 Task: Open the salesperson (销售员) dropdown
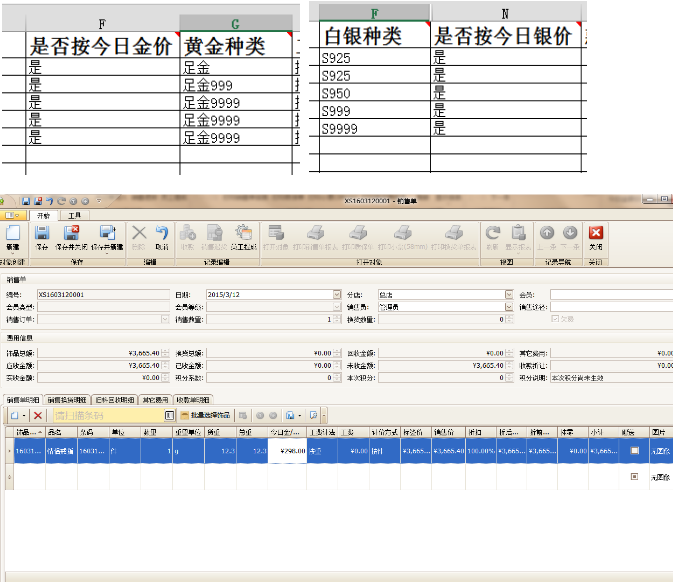tap(509, 307)
